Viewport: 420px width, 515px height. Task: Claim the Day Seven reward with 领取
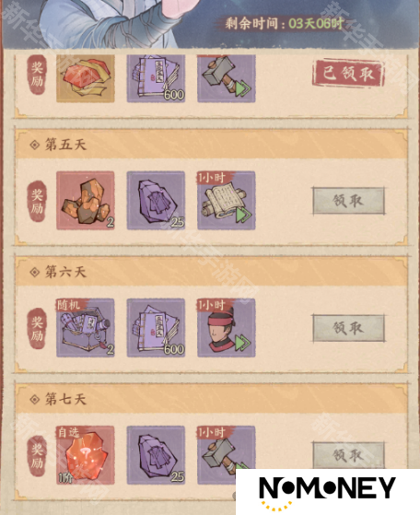pyautogui.click(x=348, y=455)
